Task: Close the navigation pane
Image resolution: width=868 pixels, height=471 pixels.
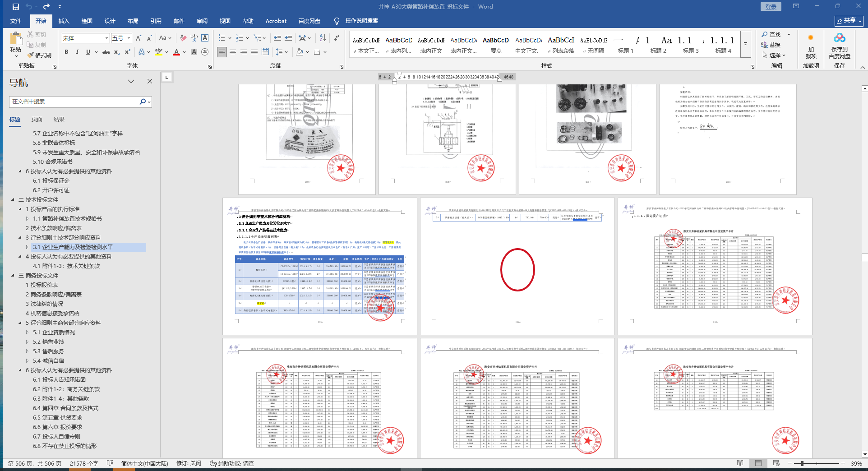Action: coord(150,82)
